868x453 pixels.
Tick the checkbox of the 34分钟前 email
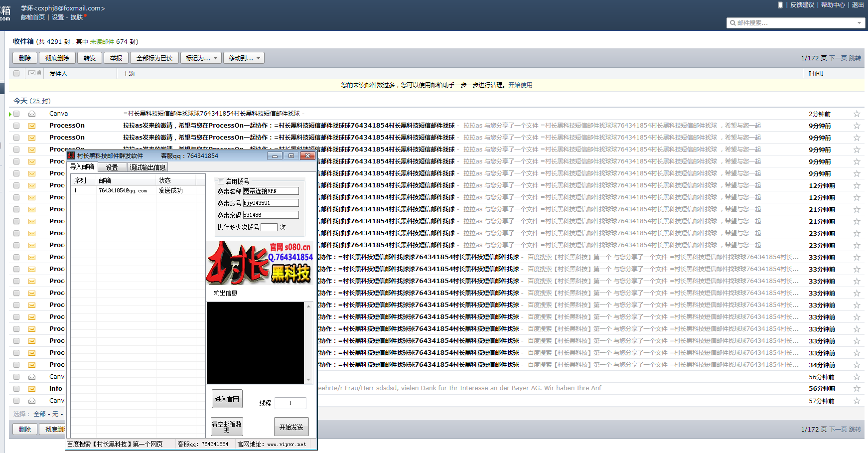pos(16,365)
